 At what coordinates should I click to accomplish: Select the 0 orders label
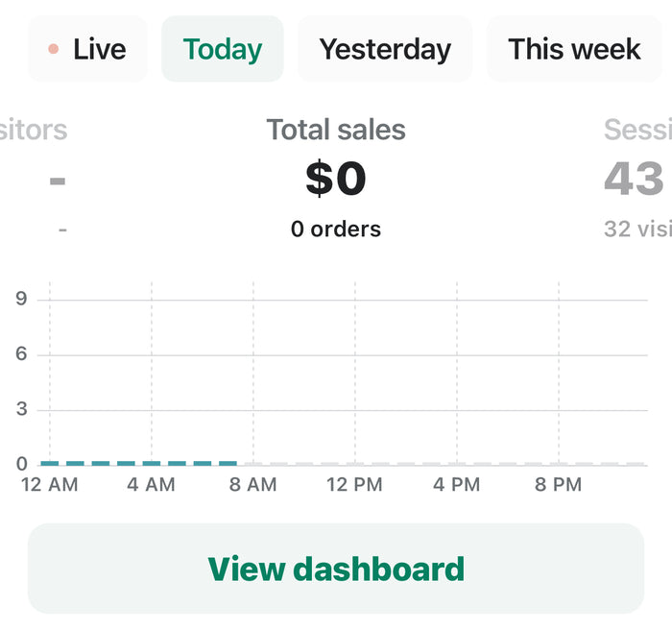(336, 230)
